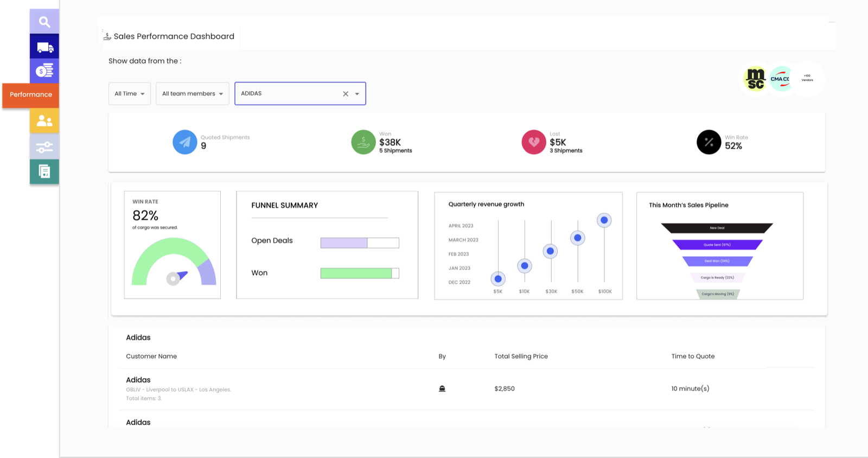Click the Liverpool to Los Angeles route text

click(178, 390)
